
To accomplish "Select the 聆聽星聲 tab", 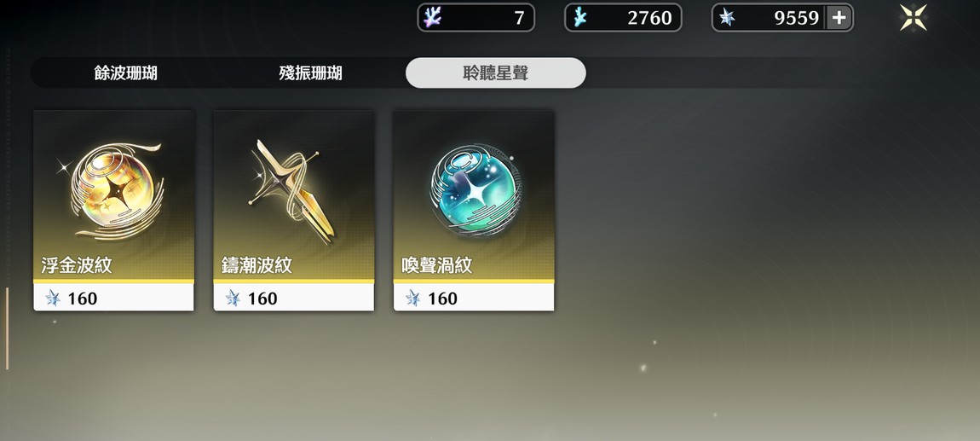I will [x=496, y=73].
